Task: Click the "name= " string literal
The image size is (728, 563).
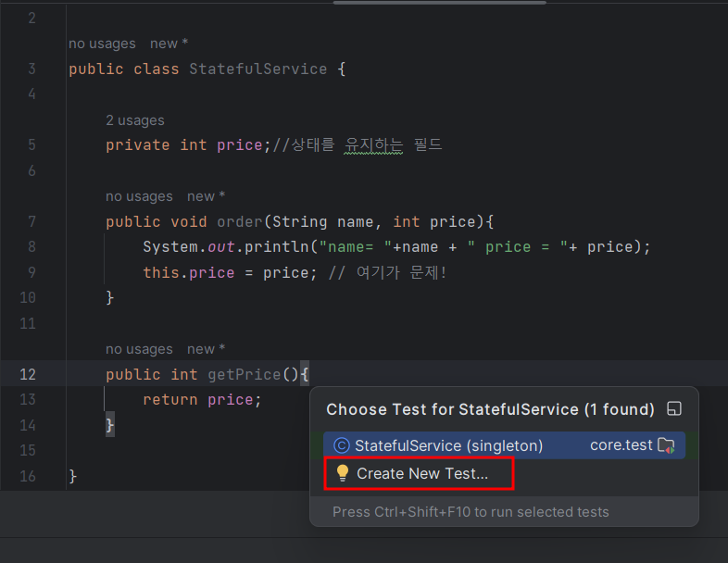Action: click(355, 247)
